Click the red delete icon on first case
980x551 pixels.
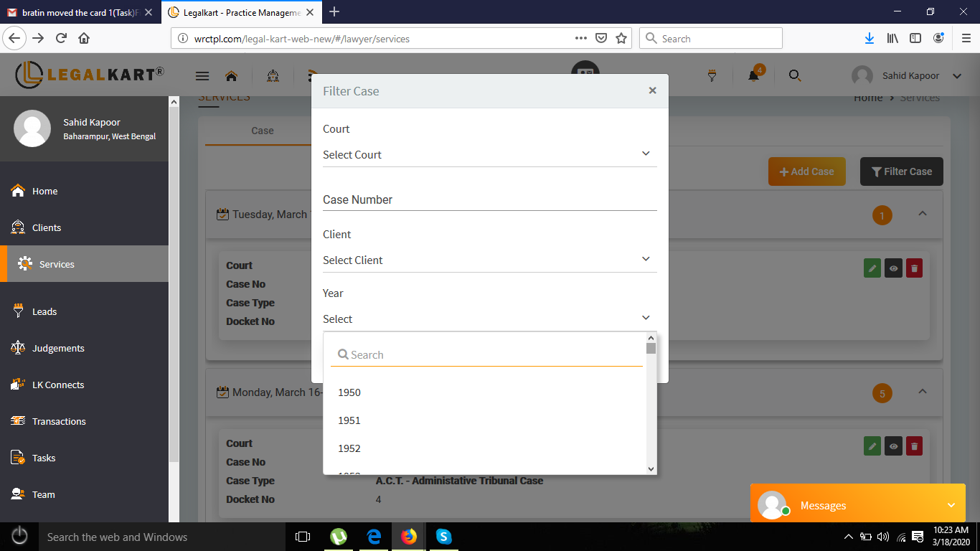click(x=914, y=268)
